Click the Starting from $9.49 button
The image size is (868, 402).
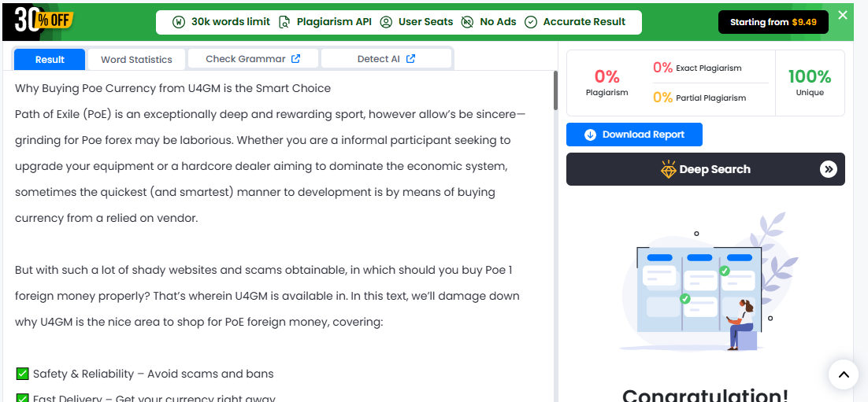pos(773,22)
